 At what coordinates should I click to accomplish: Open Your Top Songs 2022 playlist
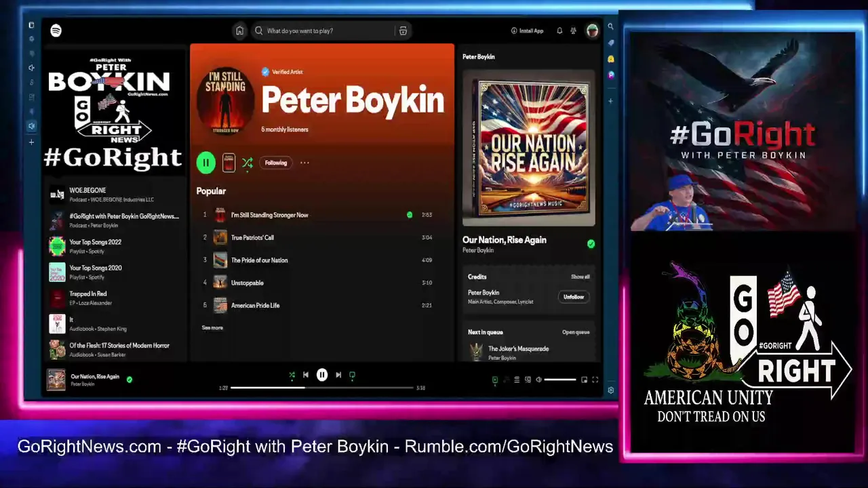114,246
